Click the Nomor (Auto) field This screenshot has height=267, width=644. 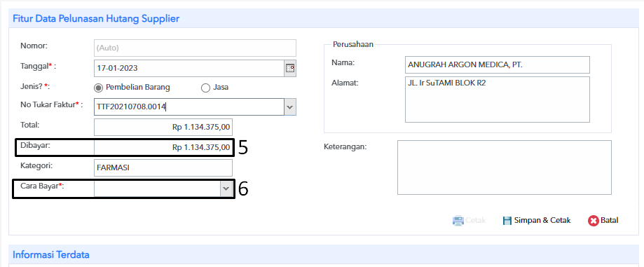click(x=195, y=48)
